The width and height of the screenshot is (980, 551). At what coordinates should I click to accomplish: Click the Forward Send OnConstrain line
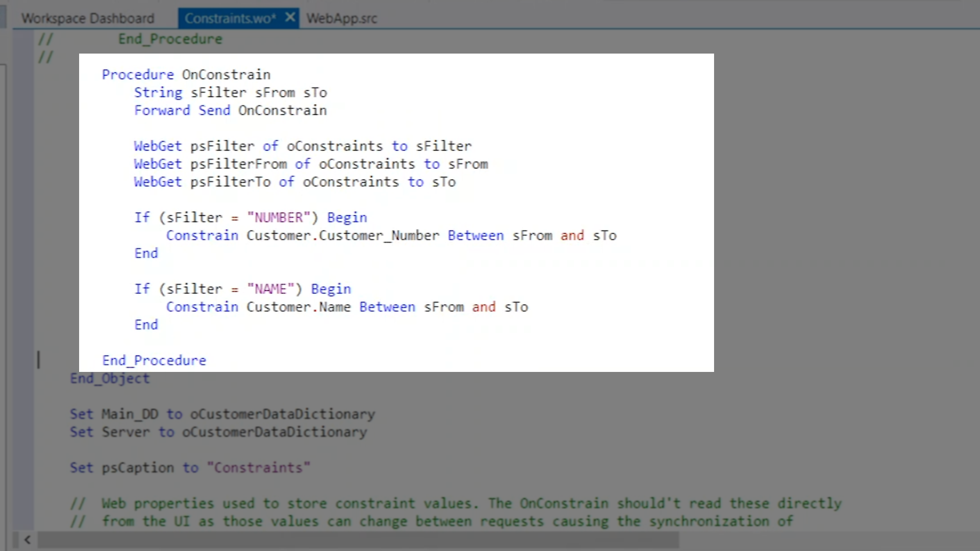pyautogui.click(x=230, y=111)
